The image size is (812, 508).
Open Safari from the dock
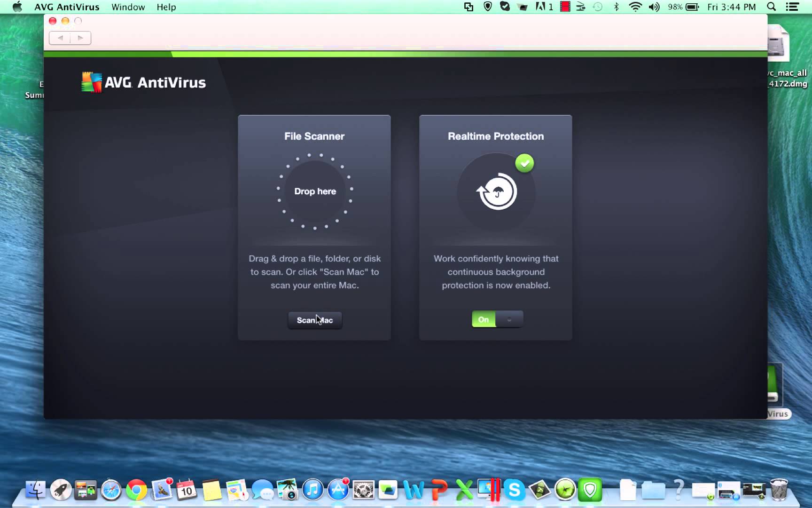point(111,490)
